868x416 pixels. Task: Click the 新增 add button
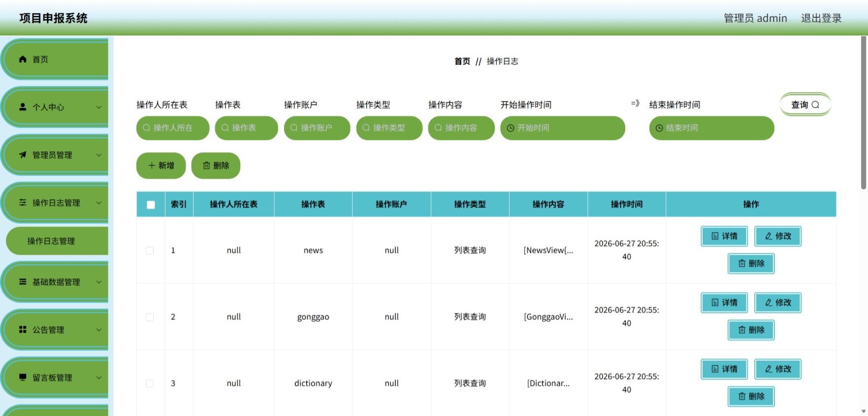coord(161,166)
